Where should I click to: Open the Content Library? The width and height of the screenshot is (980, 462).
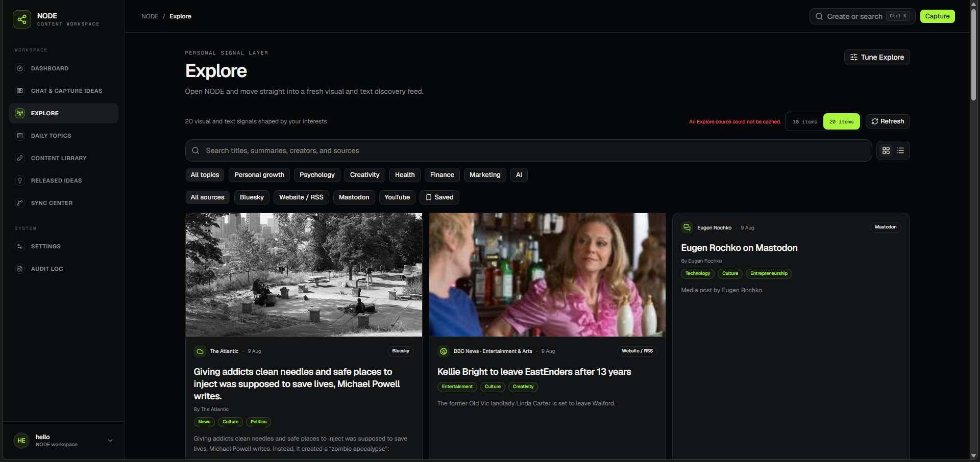click(x=63, y=158)
